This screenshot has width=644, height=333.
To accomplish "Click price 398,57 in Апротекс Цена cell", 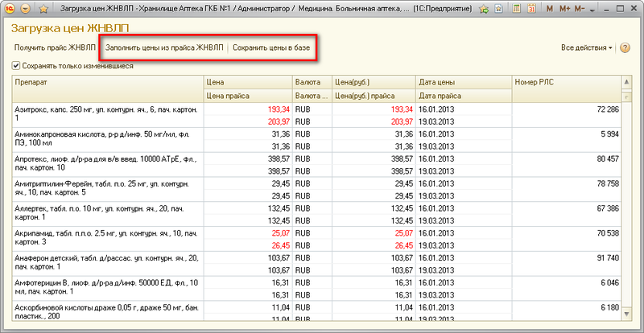I will click(x=279, y=159).
